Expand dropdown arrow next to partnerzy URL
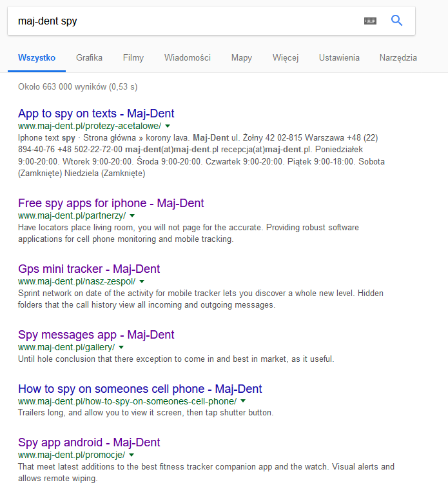The image size is (448, 496). (x=132, y=215)
